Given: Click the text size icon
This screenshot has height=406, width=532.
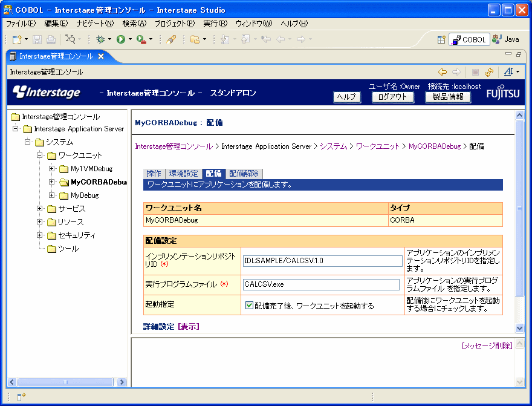Looking at the screenshot, I should click(508, 71).
